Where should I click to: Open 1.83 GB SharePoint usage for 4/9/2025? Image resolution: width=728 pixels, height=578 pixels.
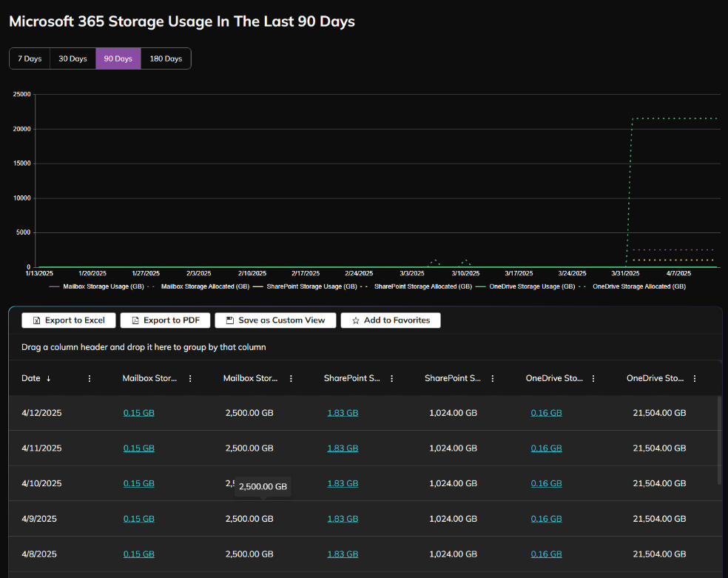(x=343, y=519)
